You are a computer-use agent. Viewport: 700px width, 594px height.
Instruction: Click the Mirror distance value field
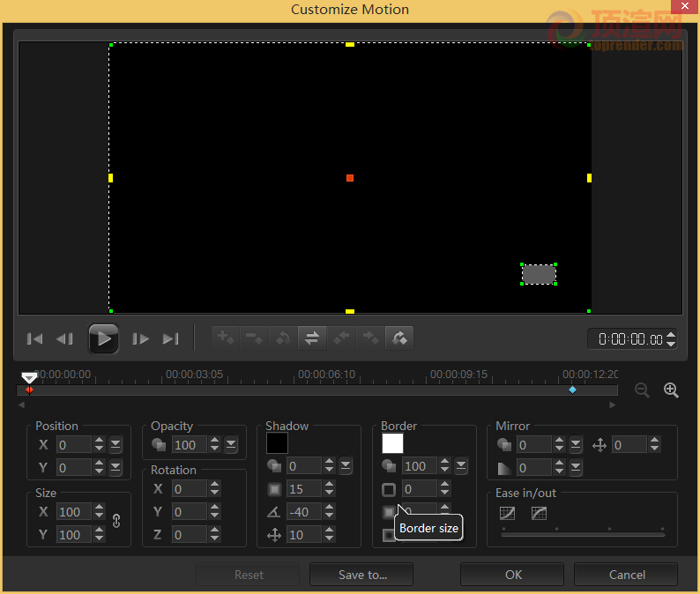pos(629,444)
